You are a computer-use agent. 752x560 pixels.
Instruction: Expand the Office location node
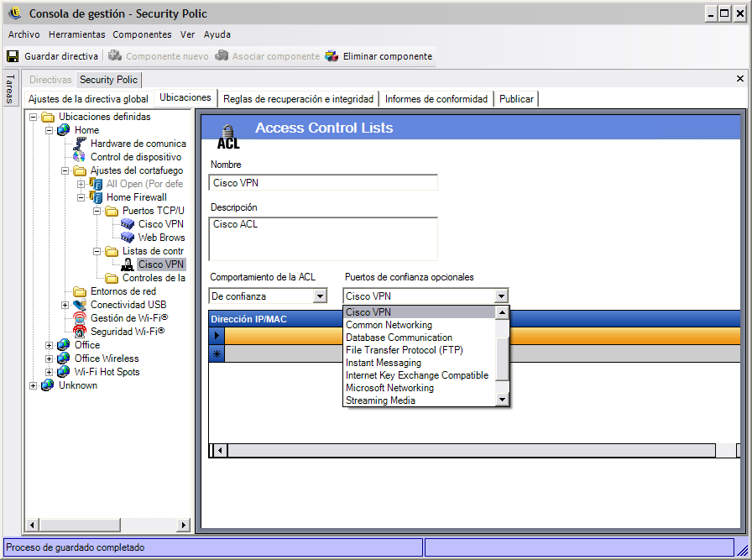50,345
